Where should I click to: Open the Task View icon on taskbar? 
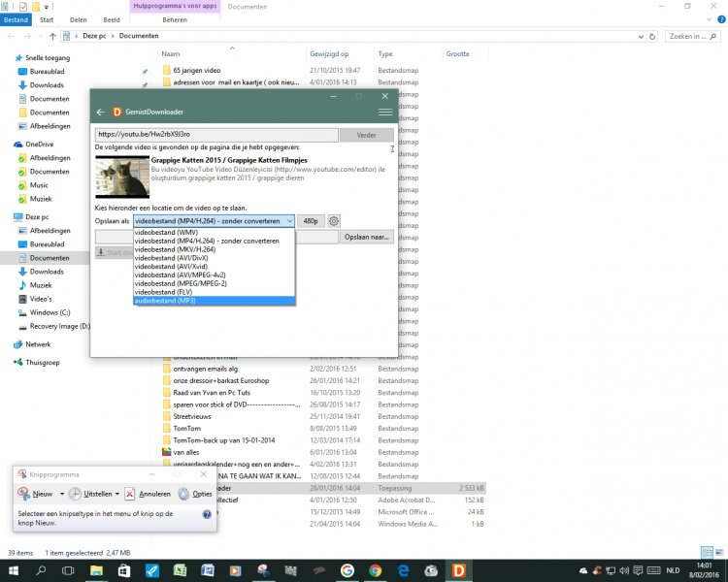tap(69, 570)
